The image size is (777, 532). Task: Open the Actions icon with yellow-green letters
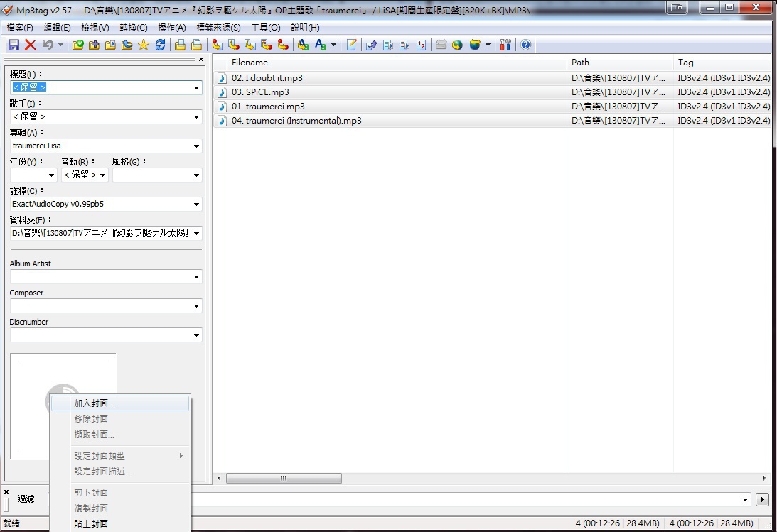coord(304,45)
